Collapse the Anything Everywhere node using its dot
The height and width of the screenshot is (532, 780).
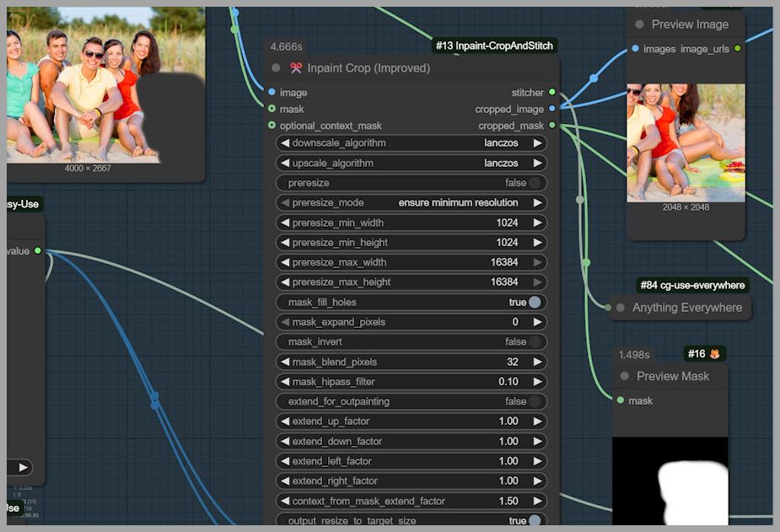pos(621,308)
